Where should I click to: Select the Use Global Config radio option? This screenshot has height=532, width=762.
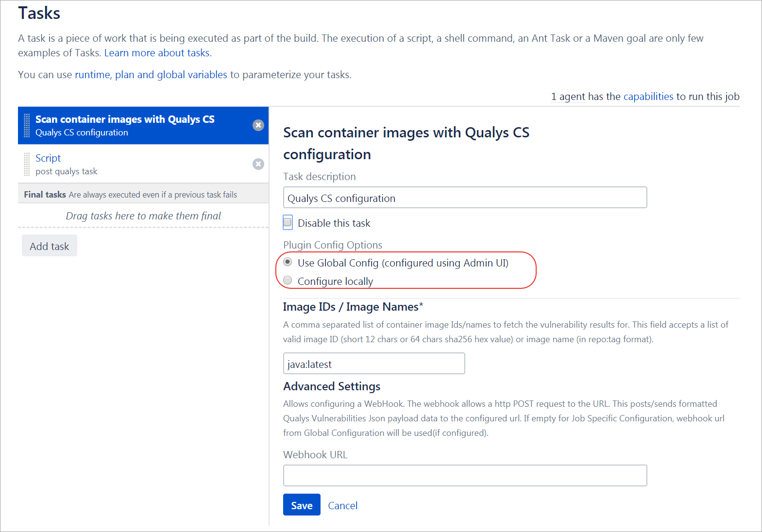[x=288, y=262]
